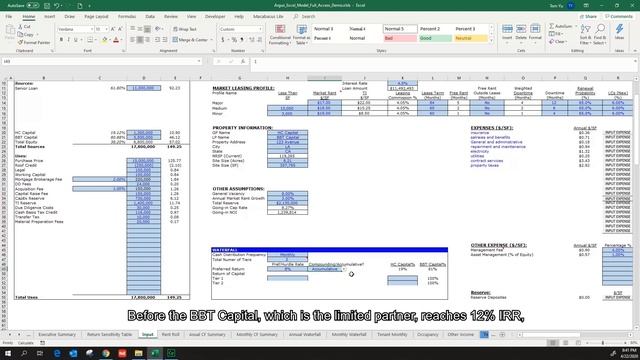Click the taskbar search icon

pyautogui.click(x=24, y=353)
